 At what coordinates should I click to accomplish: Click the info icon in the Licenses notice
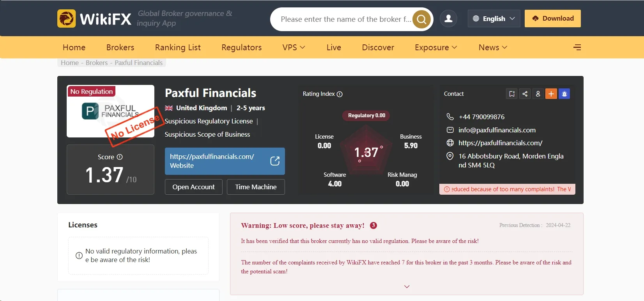point(79,256)
